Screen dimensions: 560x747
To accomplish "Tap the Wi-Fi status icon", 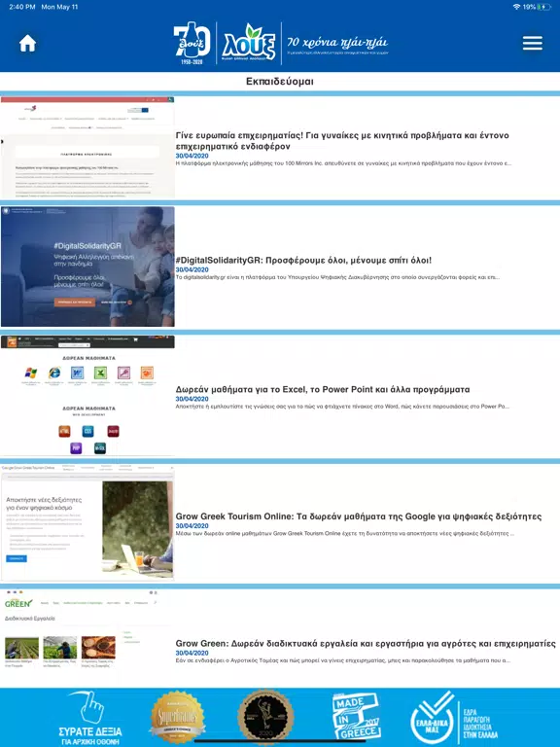I will 516,7.
